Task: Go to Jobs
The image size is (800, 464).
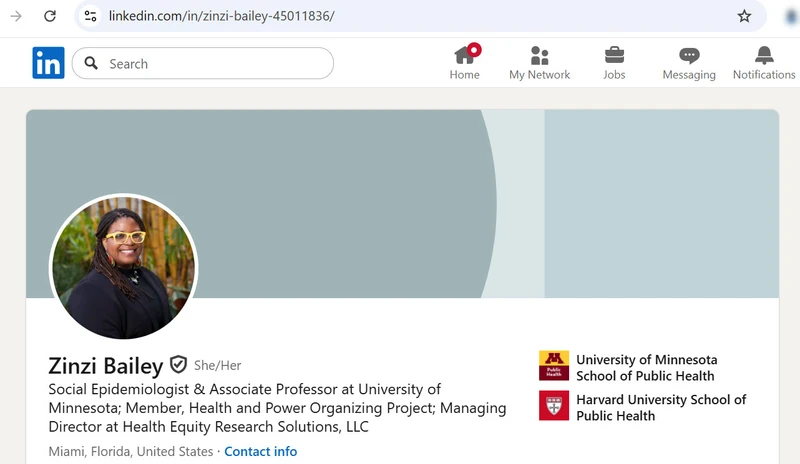Action: coord(614,62)
